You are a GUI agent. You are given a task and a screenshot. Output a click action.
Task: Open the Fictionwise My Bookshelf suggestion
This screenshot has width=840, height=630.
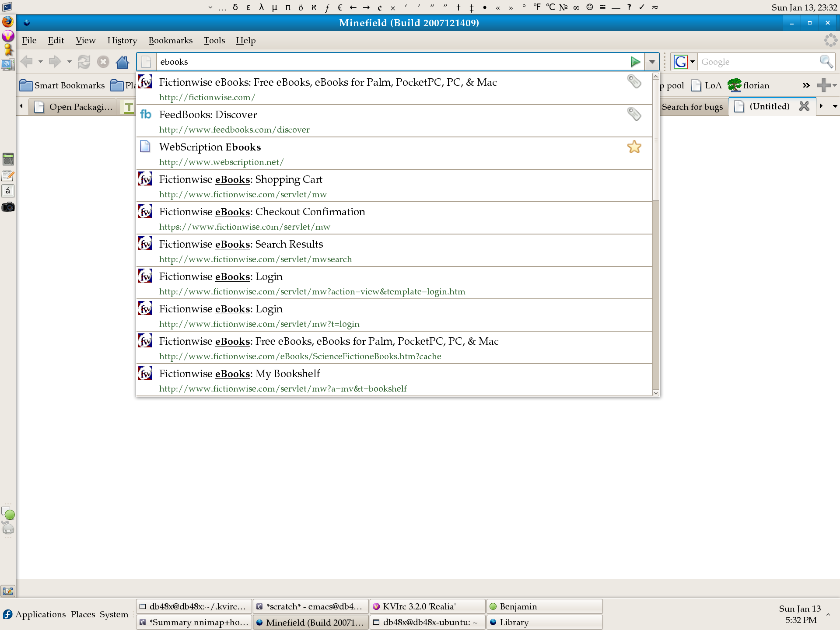coord(394,380)
